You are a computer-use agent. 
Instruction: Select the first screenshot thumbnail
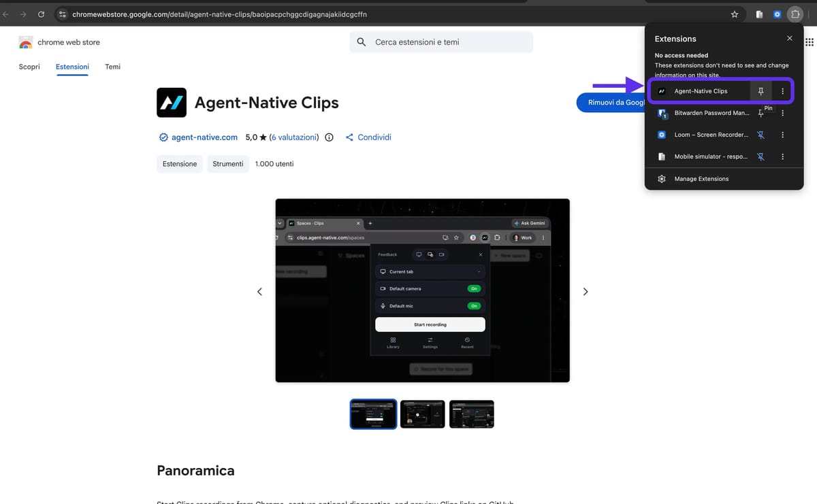(373, 414)
